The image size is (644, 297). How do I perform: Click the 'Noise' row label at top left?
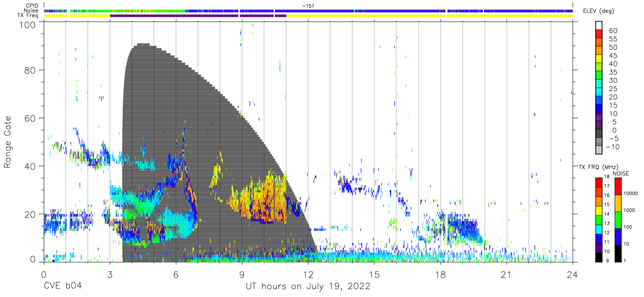[x=32, y=10]
